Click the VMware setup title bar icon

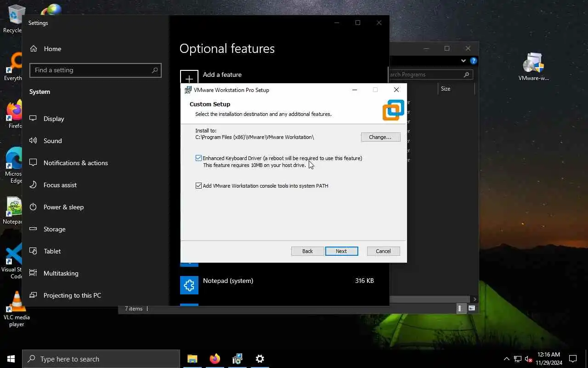point(188,90)
